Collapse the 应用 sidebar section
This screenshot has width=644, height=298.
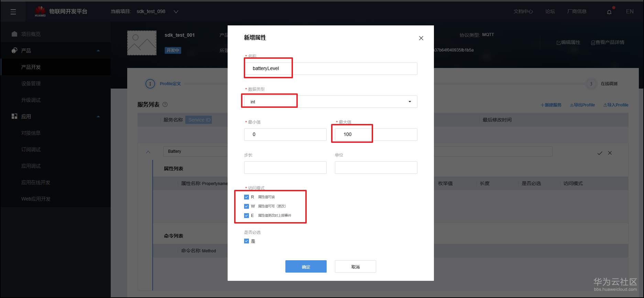coord(98,116)
